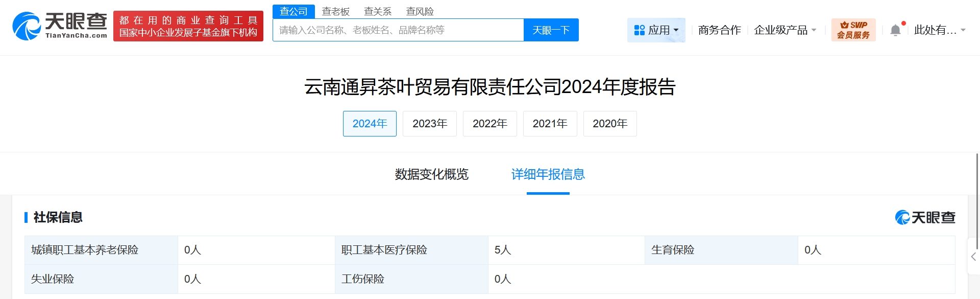
Task: Click the TianYanCha logo in header
Action: pos(60,26)
